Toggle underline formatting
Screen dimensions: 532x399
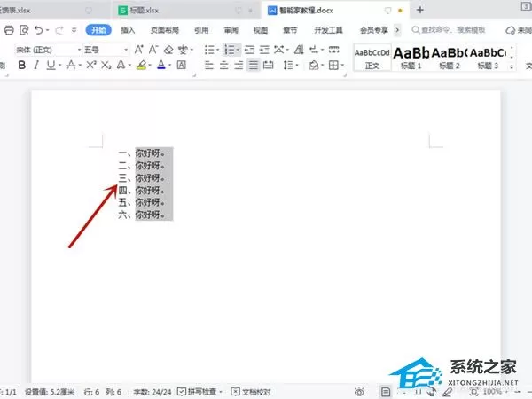tap(51, 65)
